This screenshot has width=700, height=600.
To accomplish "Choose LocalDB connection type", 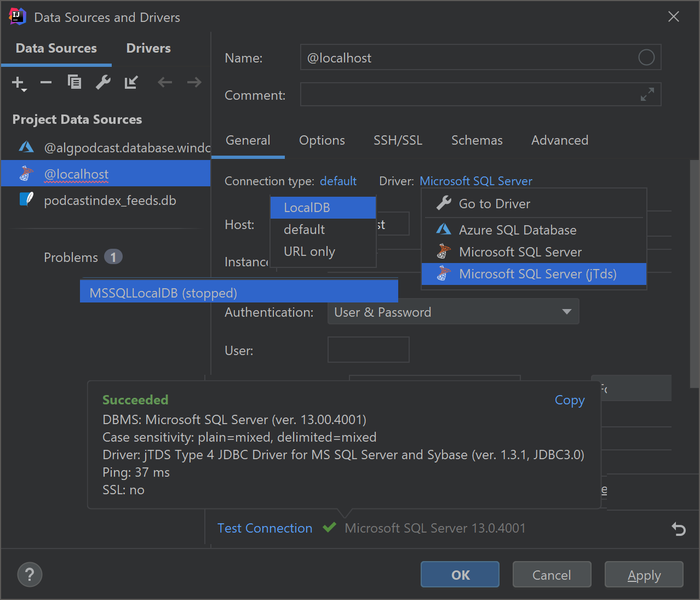I will click(x=323, y=208).
